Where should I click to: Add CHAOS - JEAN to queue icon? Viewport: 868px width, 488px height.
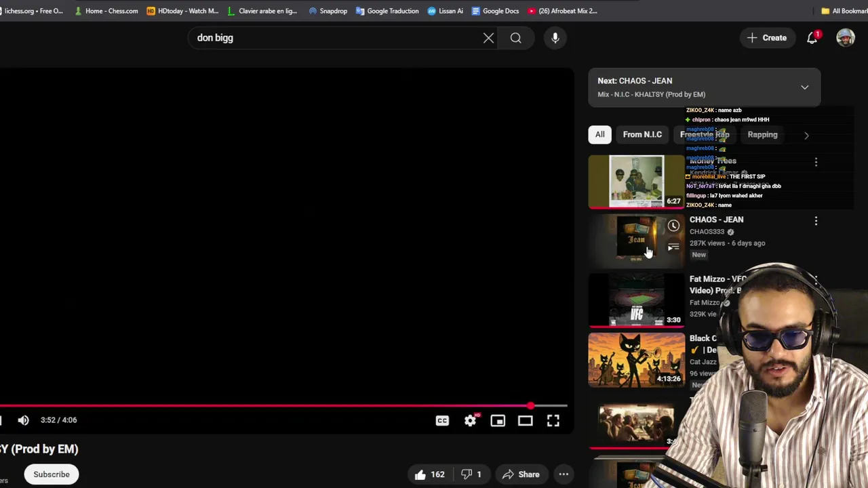click(x=673, y=247)
